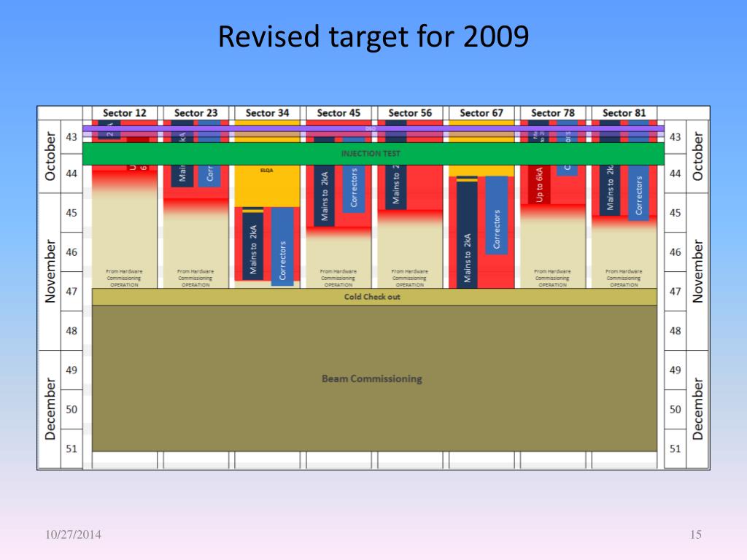Click week "51" in the right week column
This screenshot has width=747, height=560.
coord(675,448)
